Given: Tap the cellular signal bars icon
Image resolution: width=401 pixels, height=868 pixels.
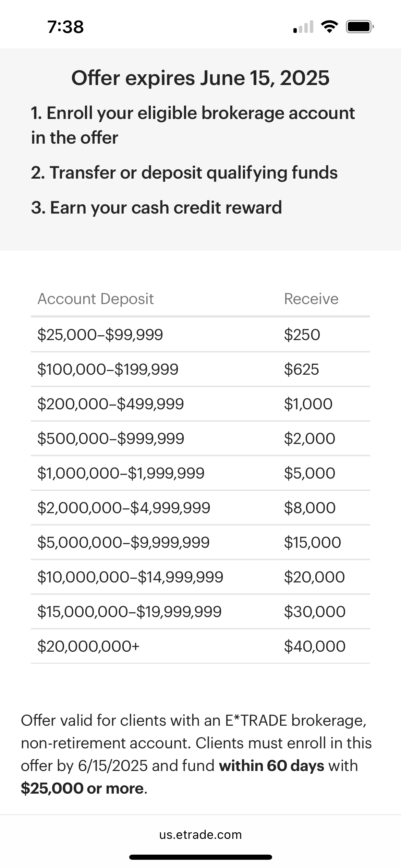Looking at the screenshot, I should pyautogui.click(x=303, y=27).
